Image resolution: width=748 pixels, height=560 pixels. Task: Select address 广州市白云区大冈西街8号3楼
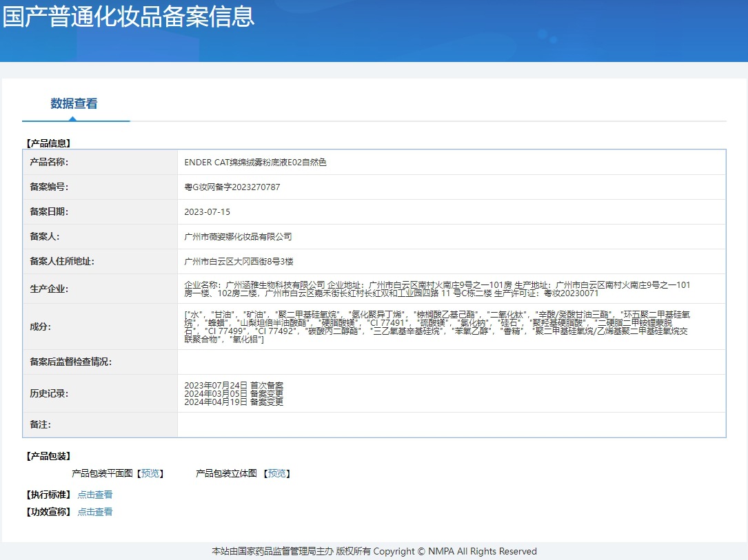pyautogui.click(x=239, y=262)
